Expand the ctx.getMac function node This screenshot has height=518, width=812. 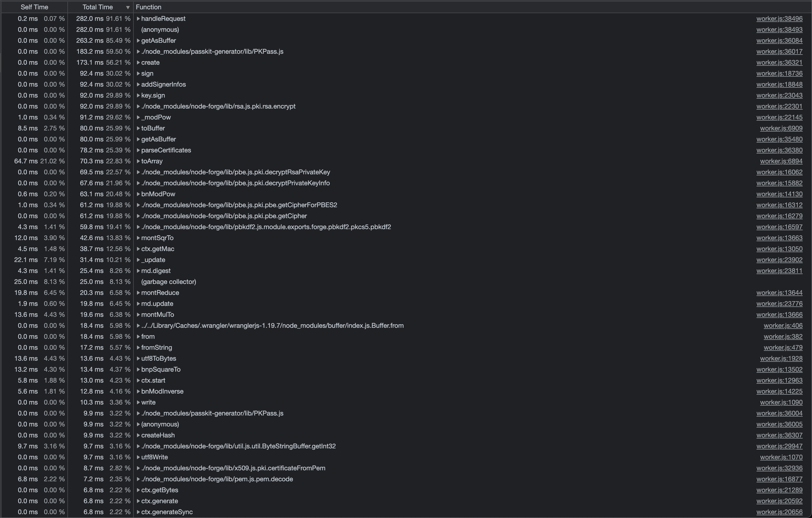tap(138, 249)
